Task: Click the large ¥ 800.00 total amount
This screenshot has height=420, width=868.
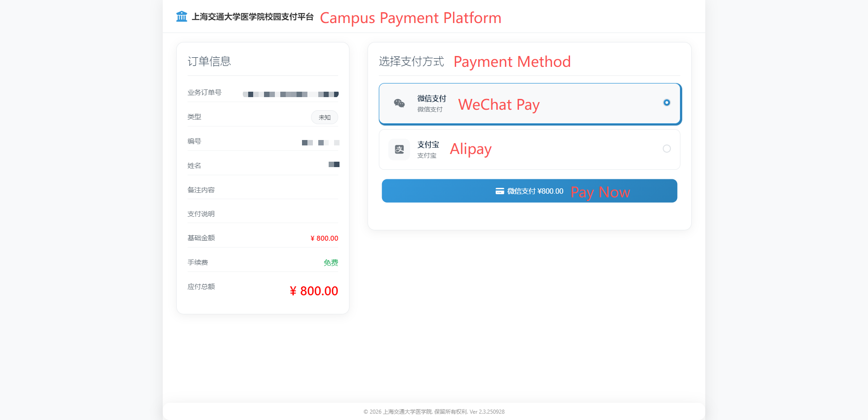Action: [314, 291]
